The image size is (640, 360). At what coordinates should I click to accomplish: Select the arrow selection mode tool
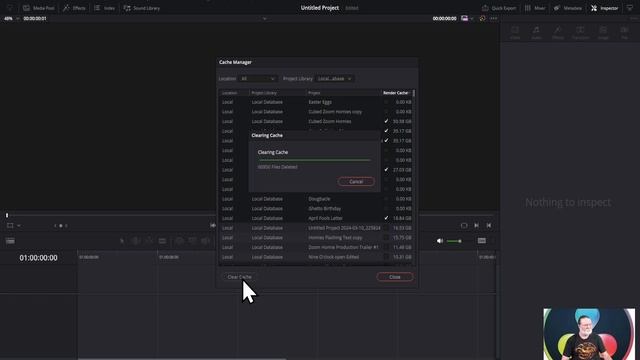[122, 241]
